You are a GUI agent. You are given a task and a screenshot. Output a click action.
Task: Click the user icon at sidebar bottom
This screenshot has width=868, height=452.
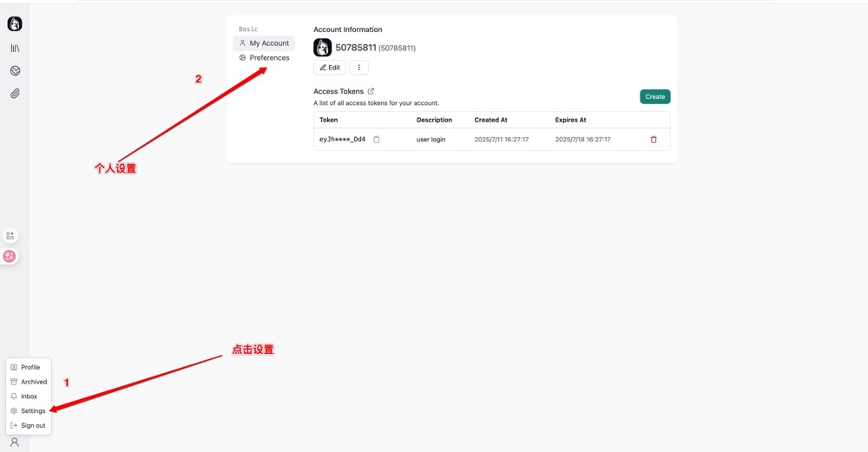click(15, 442)
